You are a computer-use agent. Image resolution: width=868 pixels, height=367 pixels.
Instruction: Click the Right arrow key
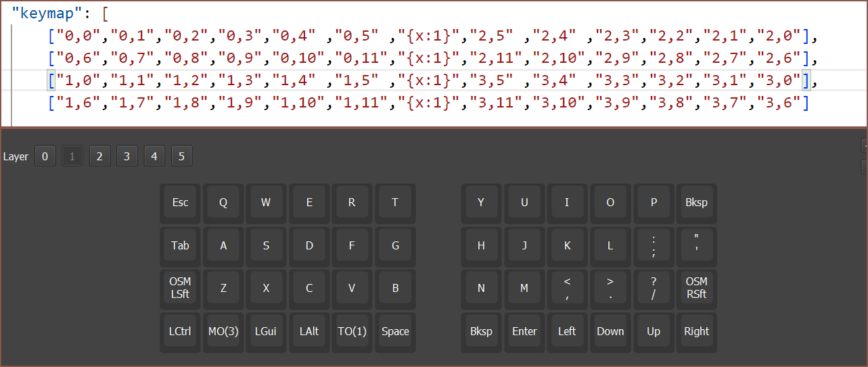pyautogui.click(x=696, y=331)
